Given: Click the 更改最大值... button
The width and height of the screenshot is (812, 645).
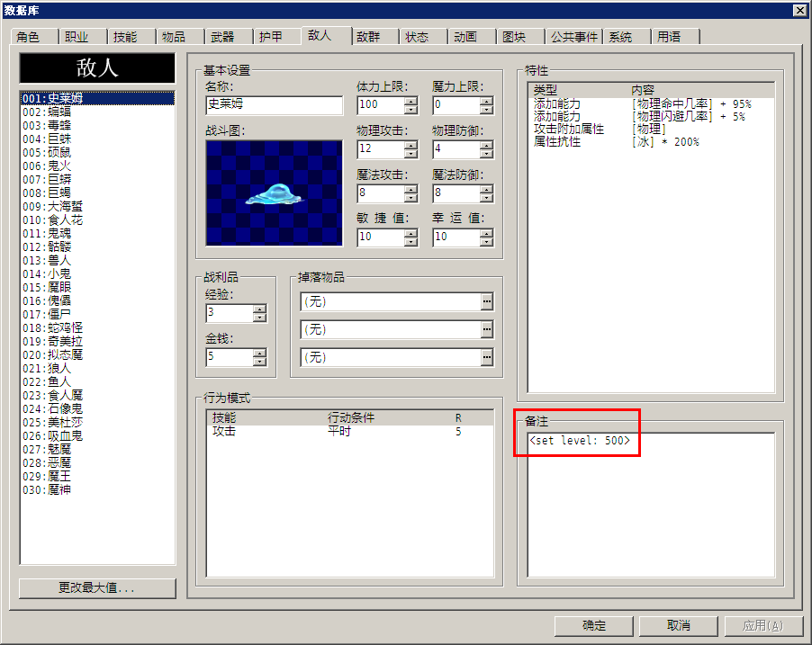Looking at the screenshot, I should coord(97,588).
